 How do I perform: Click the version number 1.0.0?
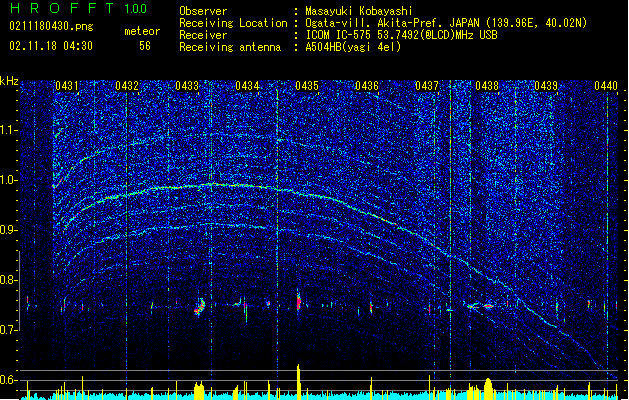tap(135, 9)
